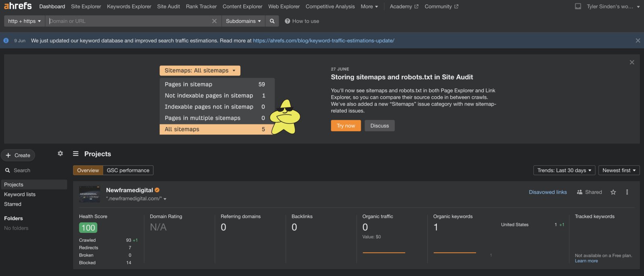
Task: Open the Subdomains mode dropdown
Action: pos(243,21)
